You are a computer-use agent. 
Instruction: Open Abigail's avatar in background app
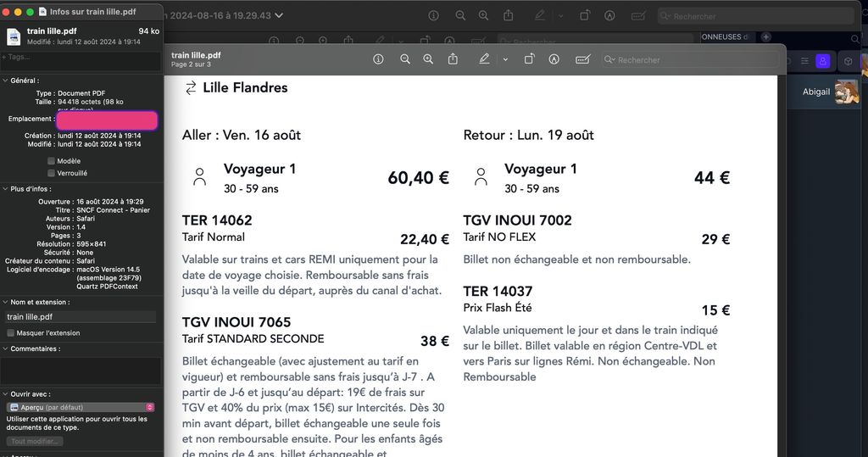pyautogui.click(x=847, y=92)
